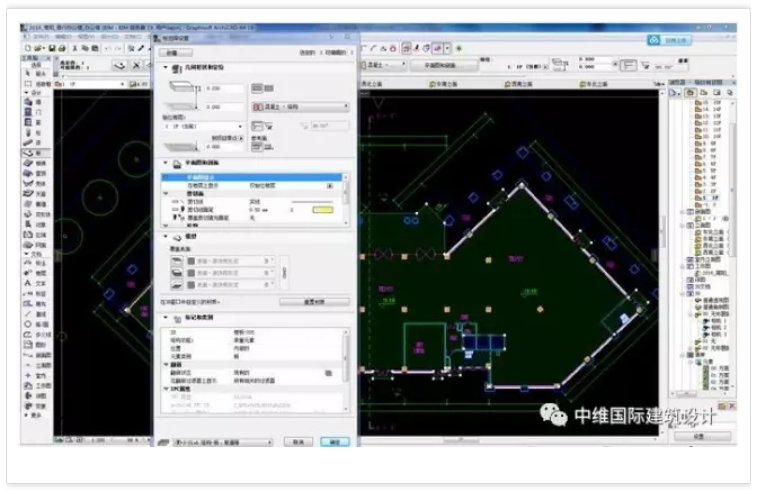
Task: Open Project Map view in Navigator
Action: (690, 92)
